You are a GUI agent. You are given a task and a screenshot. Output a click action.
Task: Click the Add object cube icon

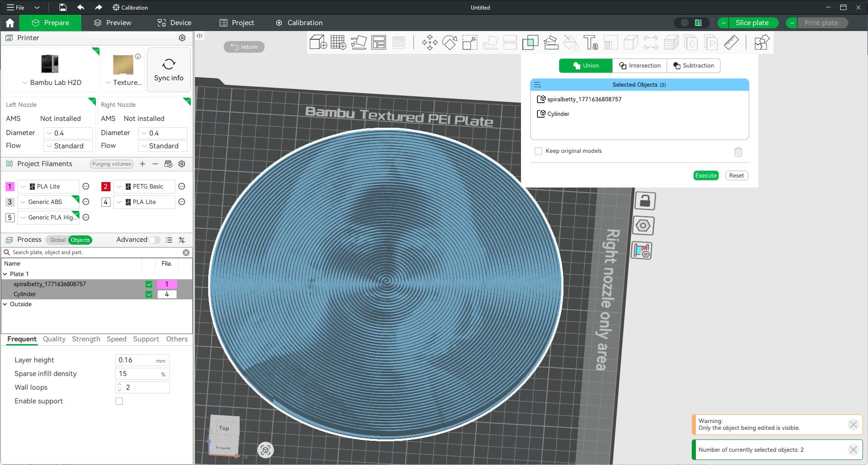coord(318,42)
